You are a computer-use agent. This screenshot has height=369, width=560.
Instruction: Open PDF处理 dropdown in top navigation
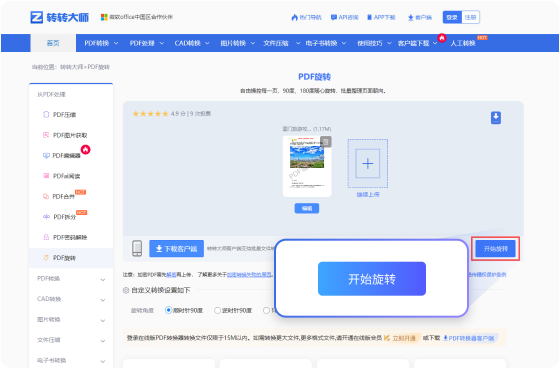[x=146, y=43]
